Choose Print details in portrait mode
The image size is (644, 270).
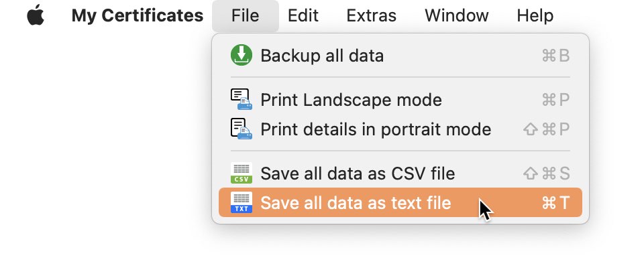400,129
